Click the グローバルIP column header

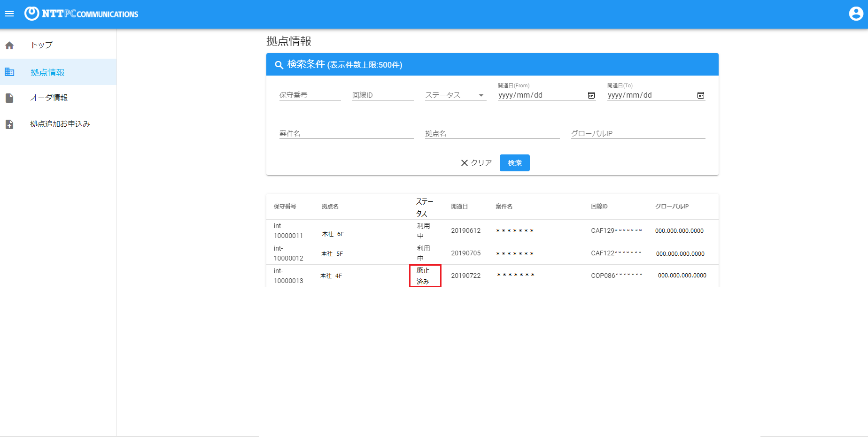pos(672,207)
